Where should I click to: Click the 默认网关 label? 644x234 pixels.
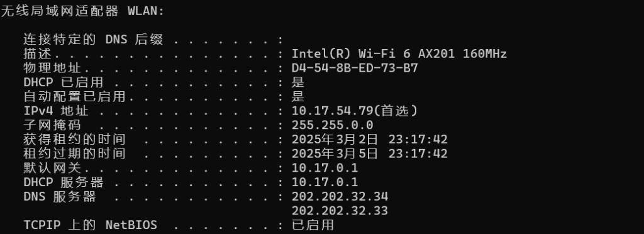pos(52,168)
